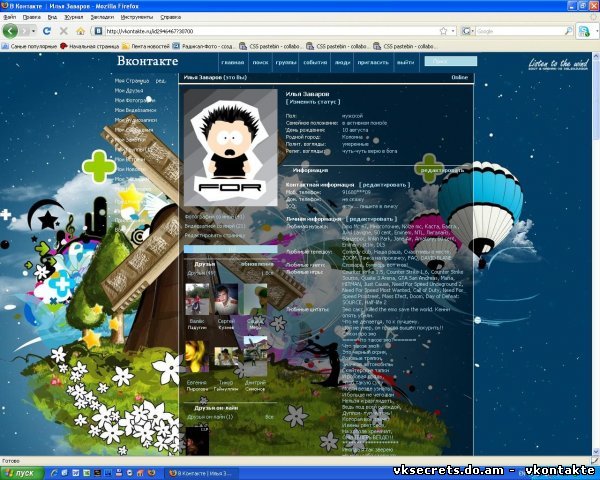This screenshot has height=480, width=600.
Task: Reload the page with the Refresh icon
Action: click(x=47, y=31)
